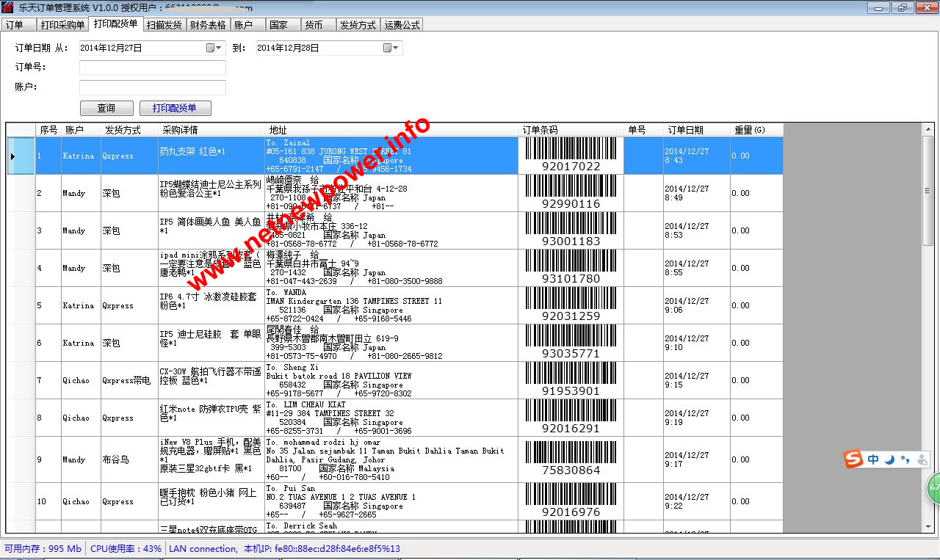Click the IME user account icon
Image resolution: width=940 pixels, height=560 pixels.
[x=922, y=459]
